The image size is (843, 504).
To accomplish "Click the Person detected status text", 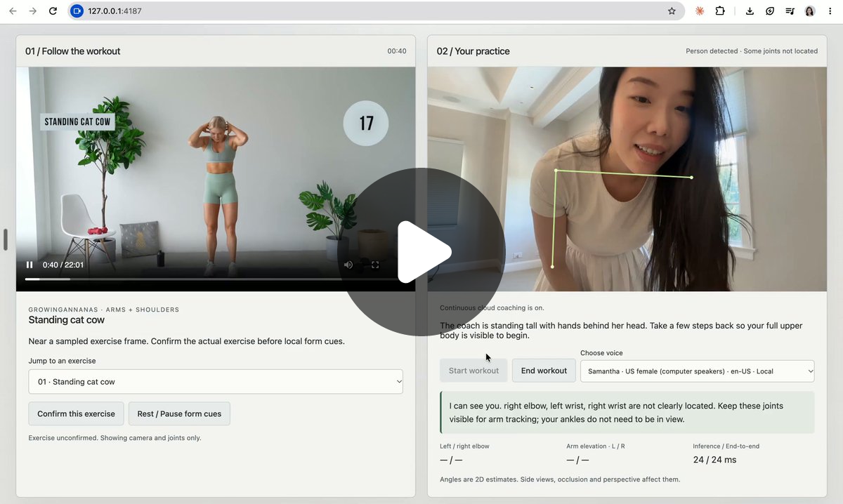I will click(752, 51).
